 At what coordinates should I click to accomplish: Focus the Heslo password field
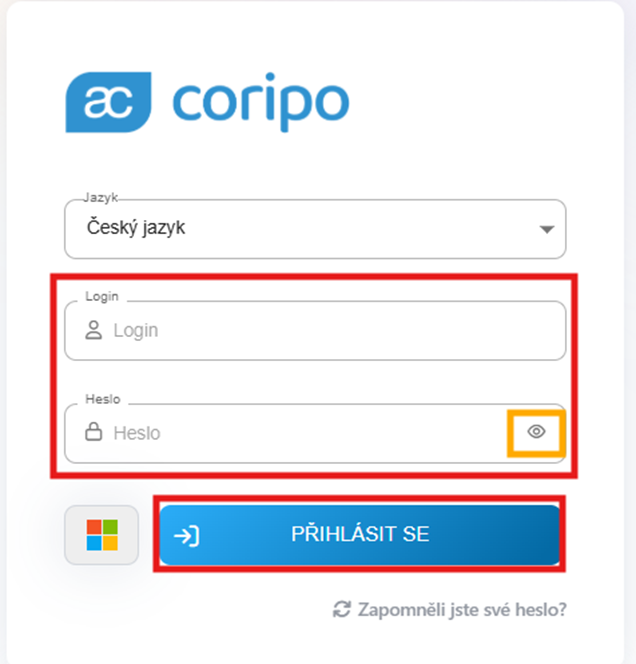315,433
